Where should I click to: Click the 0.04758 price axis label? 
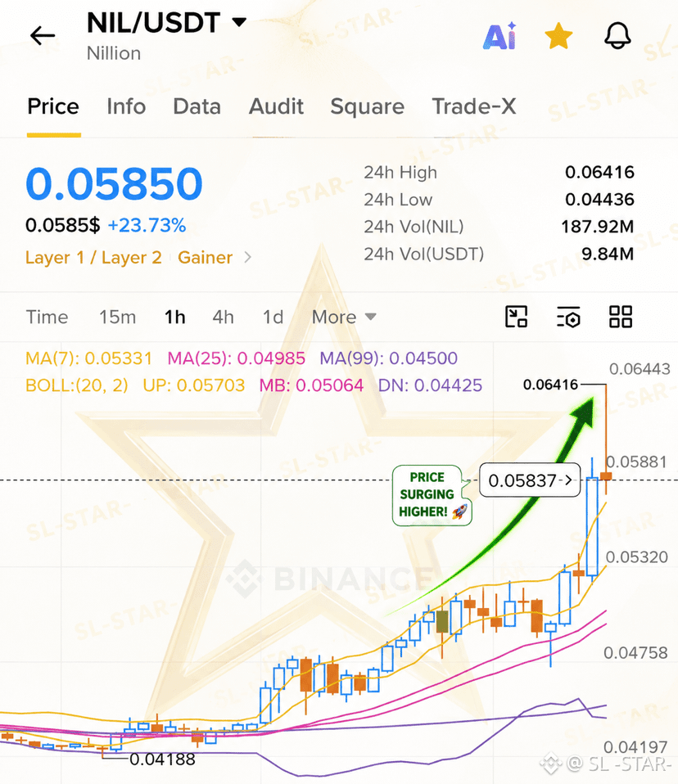[635, 652]
